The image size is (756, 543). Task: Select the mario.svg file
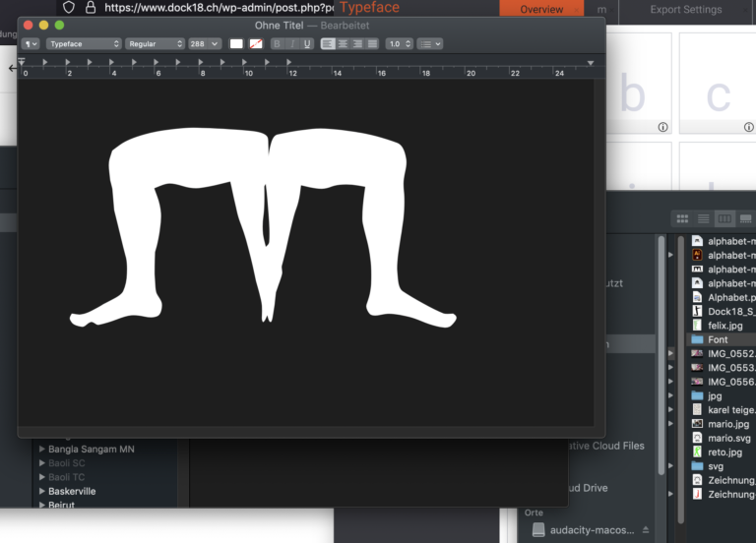[727, 438]
